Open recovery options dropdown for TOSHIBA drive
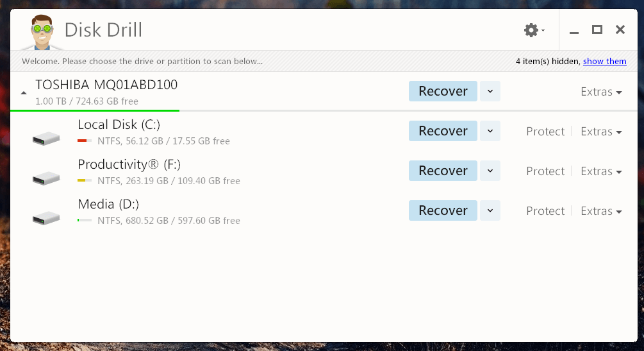Image resolution: width=644 pixels, height=351 pixels. point(490,91)
